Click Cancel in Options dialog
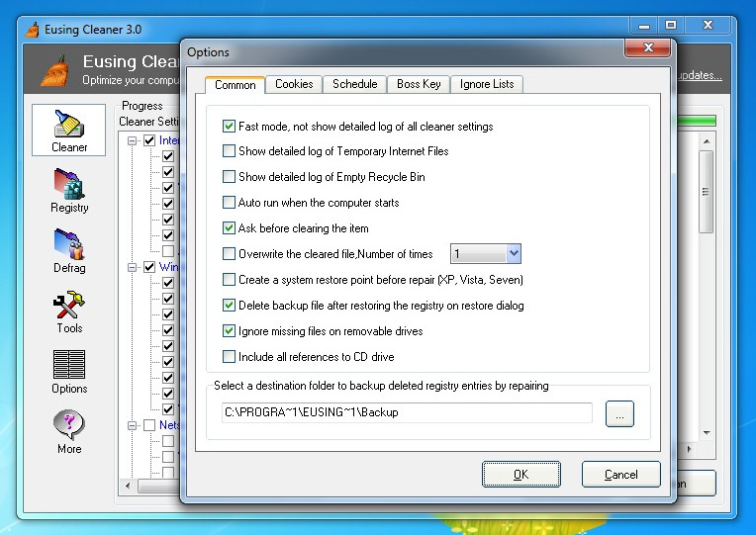756x535 pixels. click(x=621, y=475)
